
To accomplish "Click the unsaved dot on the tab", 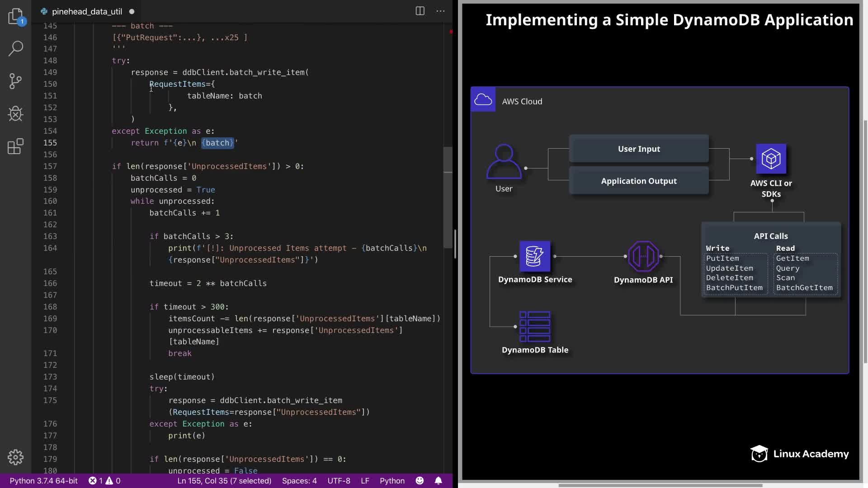I will pyautogui.click(x=132, y=12).
